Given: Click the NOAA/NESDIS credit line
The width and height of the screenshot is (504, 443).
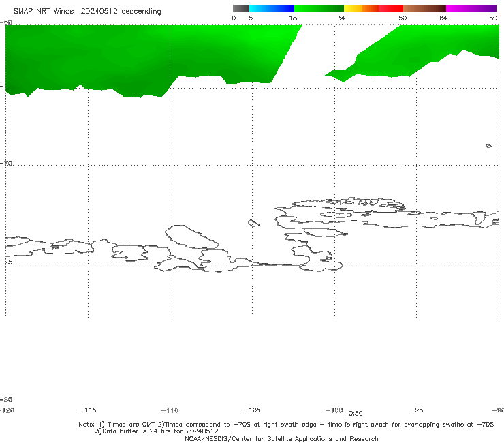Looking at the screenshot, I should point(281,438).
